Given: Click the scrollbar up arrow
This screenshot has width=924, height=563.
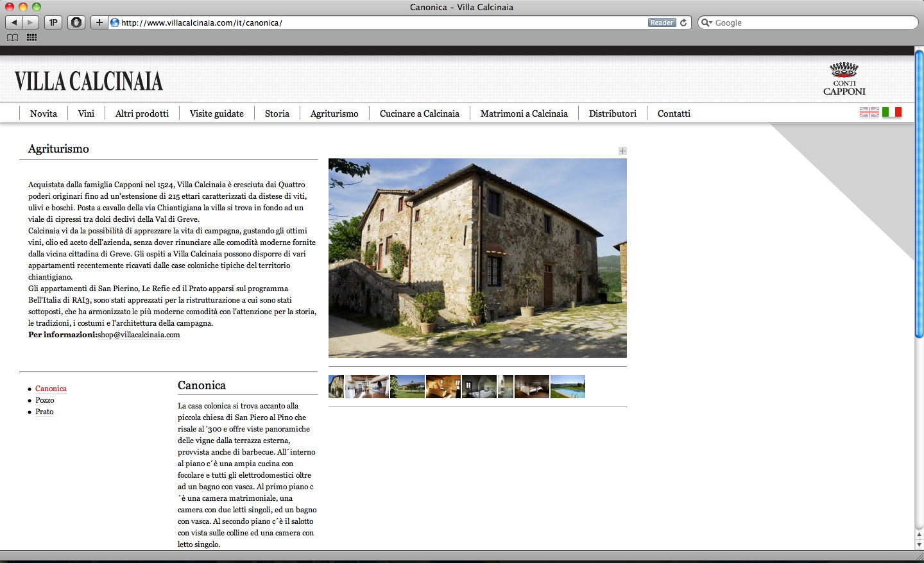Looking at the screenshot, I should click(x=919, y=535).
